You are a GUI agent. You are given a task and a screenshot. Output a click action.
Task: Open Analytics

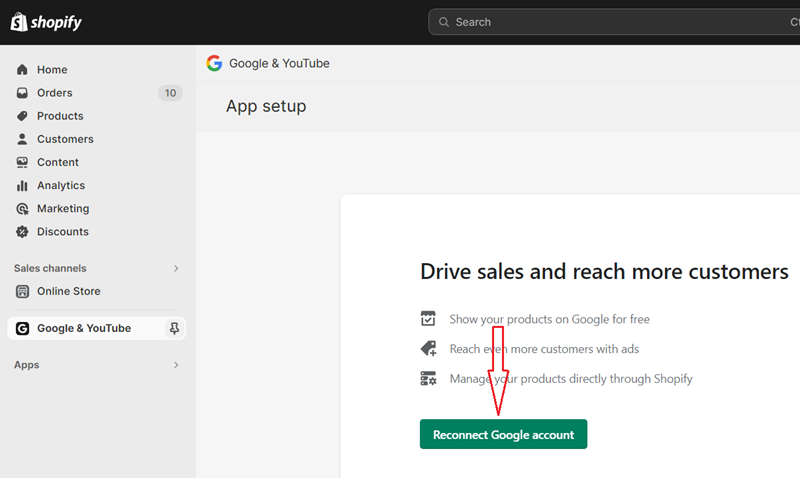tap(61, 185)
